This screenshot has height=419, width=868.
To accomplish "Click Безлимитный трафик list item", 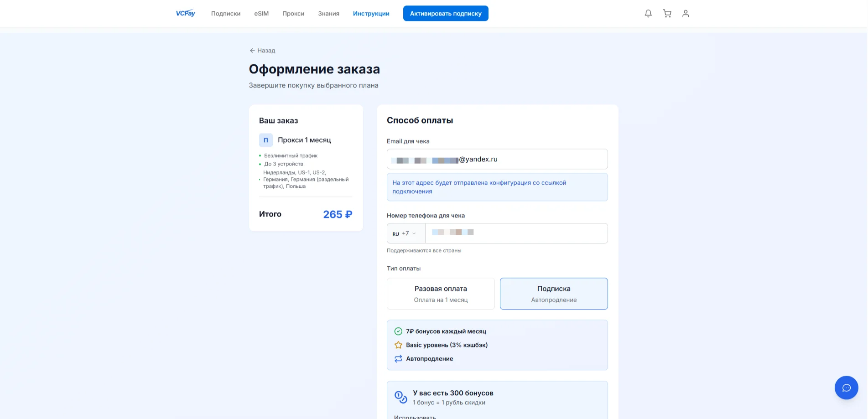I will click(291, 156).
